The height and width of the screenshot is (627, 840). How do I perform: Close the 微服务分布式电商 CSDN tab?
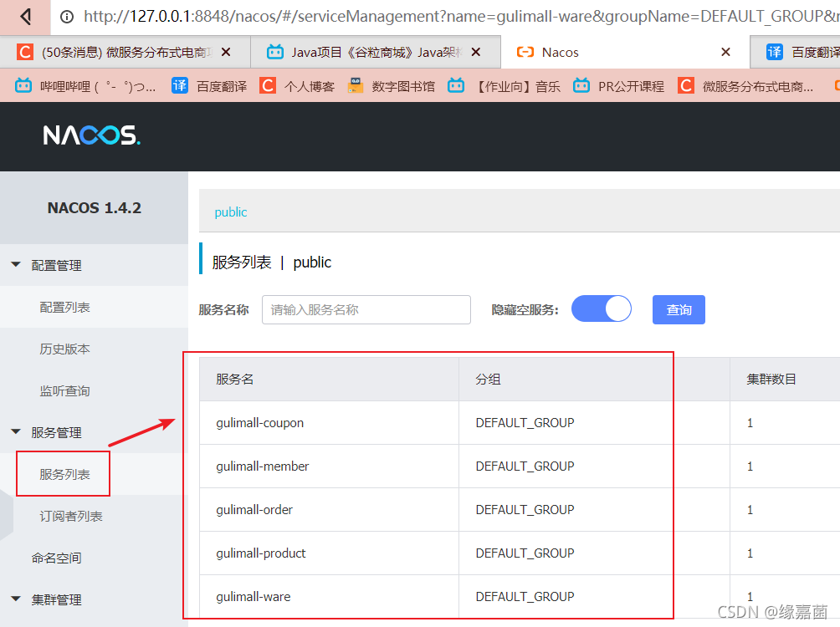[x=226, y=52]
